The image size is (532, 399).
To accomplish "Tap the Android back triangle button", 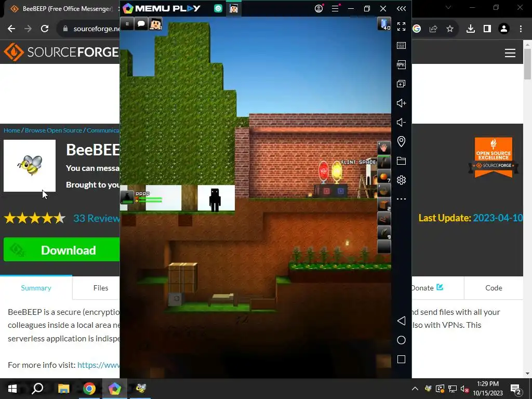I will (x=402, y=321).
